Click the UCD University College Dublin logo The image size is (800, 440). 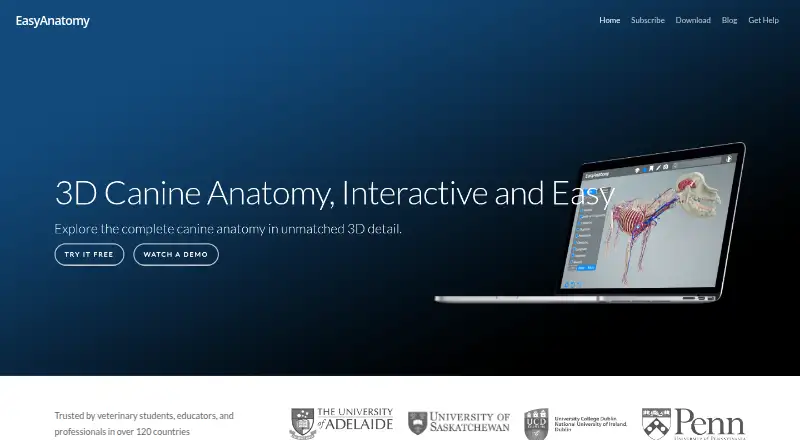[576, 424]
